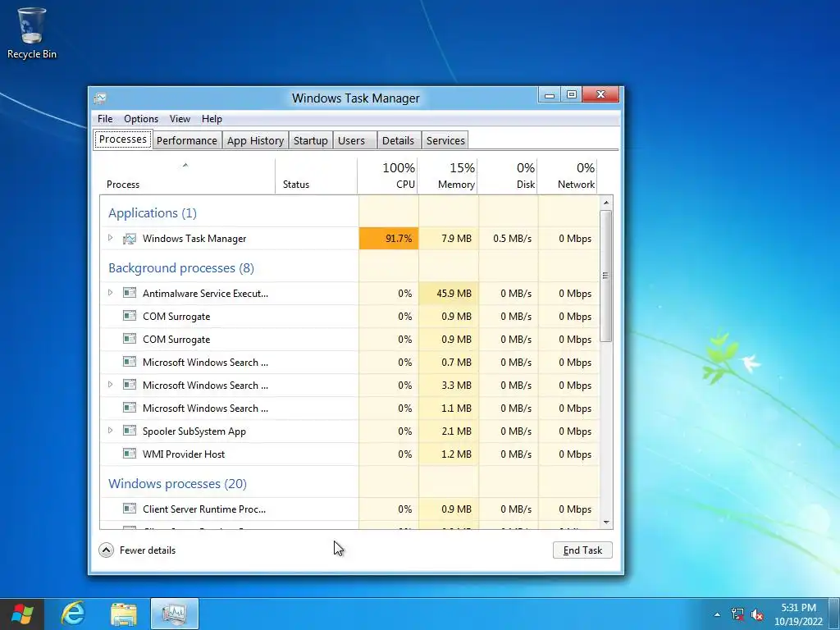
Task: Click the network status tray icon
Action: [x=737, y=614]
